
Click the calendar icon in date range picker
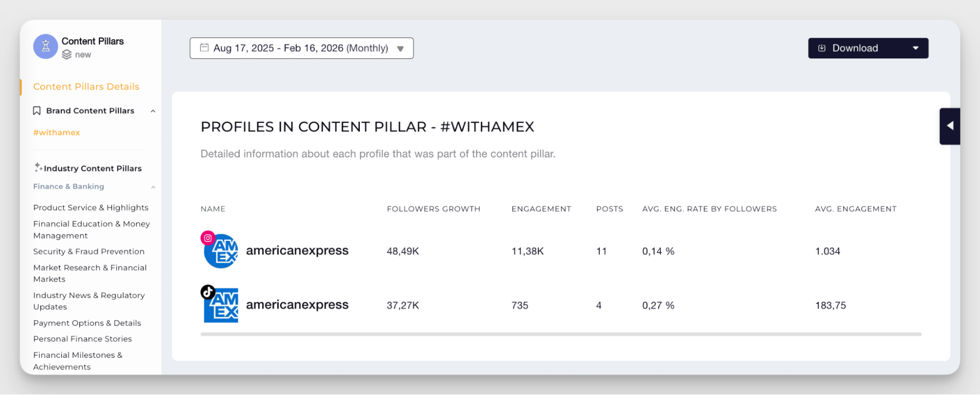pyautogui.click(x=204, y=48)
